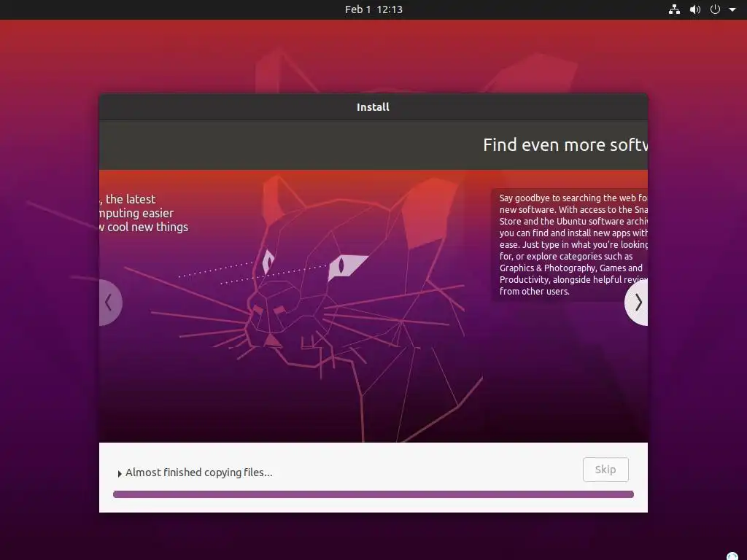Viewport: 747px width, 560px height.
Task: Click the Skip button
Action: [x=605, y=470]
